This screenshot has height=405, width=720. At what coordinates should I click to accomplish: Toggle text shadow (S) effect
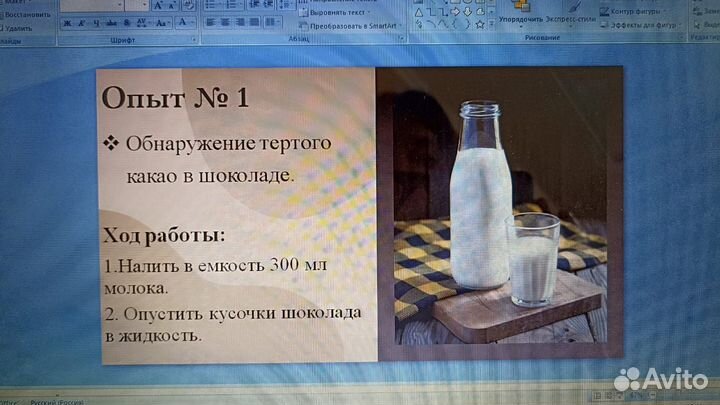click(x=127, y=23)
